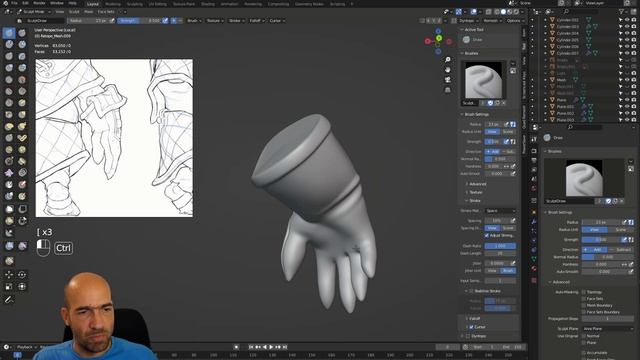Expand the Falloff panel in sidebar
The height and width of the screenshot is (360, 640).
[474, 318]
